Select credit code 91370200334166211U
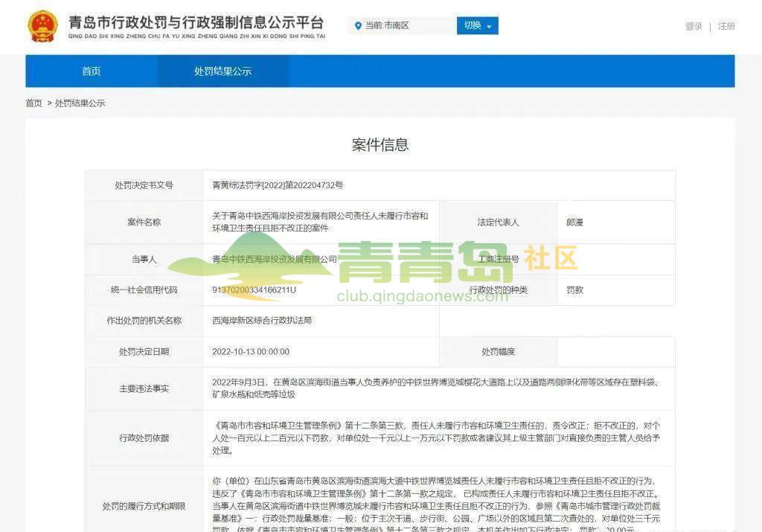This screenshot has width=762, height=532. click(254, 290)
